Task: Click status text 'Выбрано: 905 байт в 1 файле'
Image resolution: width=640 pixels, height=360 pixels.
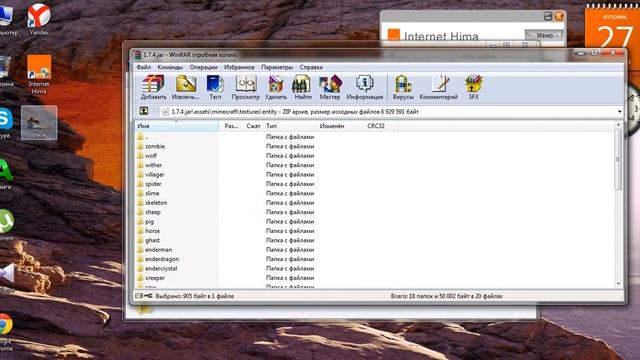Action: tap(194, 296)
